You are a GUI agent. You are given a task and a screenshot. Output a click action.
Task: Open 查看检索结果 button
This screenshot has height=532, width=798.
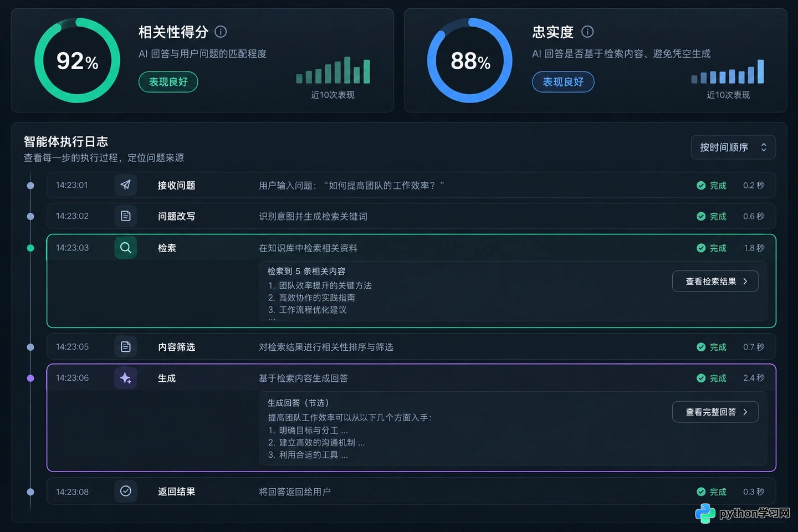point(715,282)
